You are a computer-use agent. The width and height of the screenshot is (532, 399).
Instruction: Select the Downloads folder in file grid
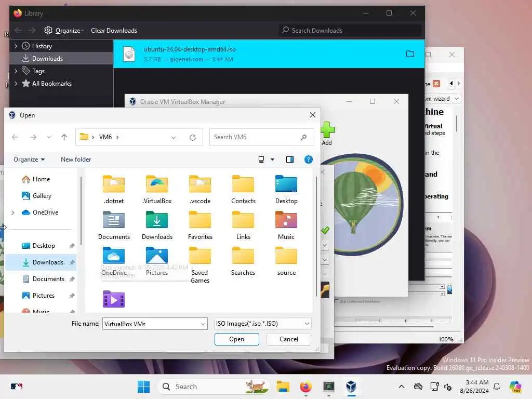point(157,225)
